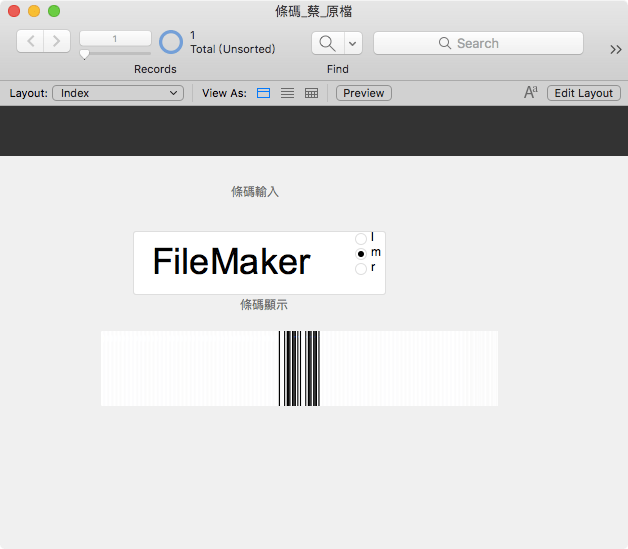Adjust the record navigation slider handle
The image size is (628, 549).
85,54
